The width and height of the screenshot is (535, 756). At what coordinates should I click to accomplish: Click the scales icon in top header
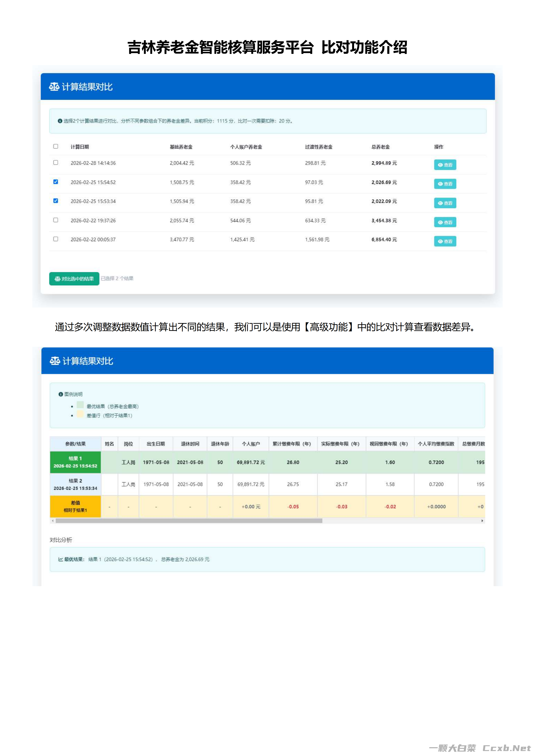54,87
